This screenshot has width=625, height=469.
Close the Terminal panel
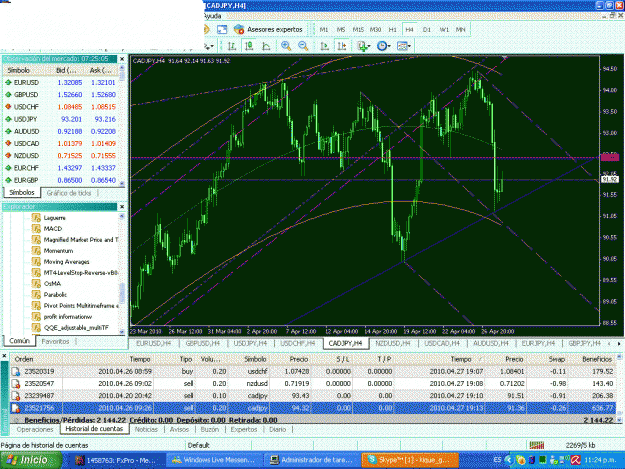tap(4, 356)
